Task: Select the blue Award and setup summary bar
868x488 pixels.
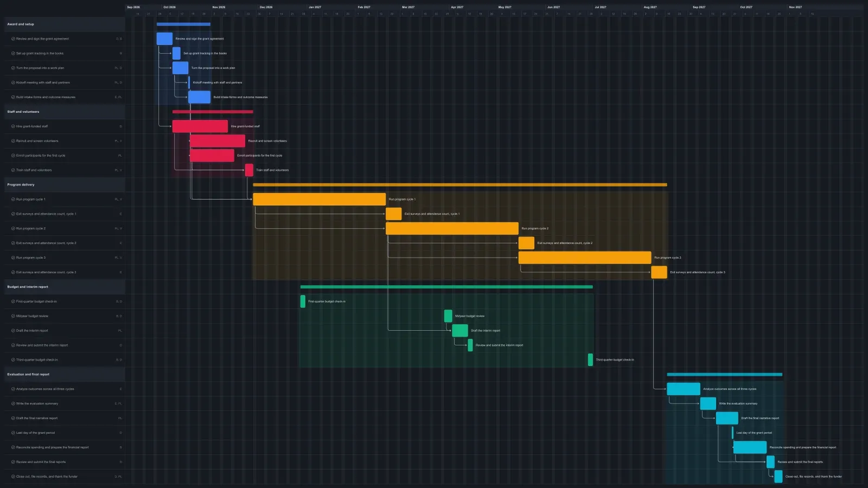Action: [x=183, y=24]
